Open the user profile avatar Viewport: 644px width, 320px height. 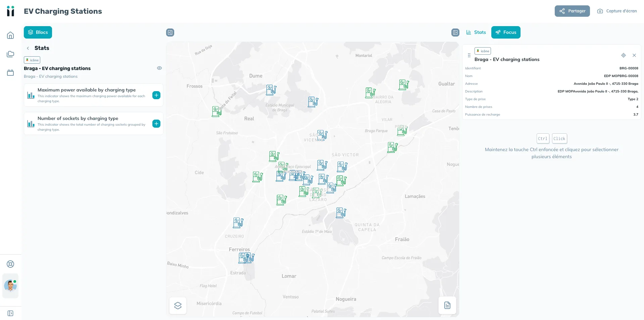[x=10, y=286]
